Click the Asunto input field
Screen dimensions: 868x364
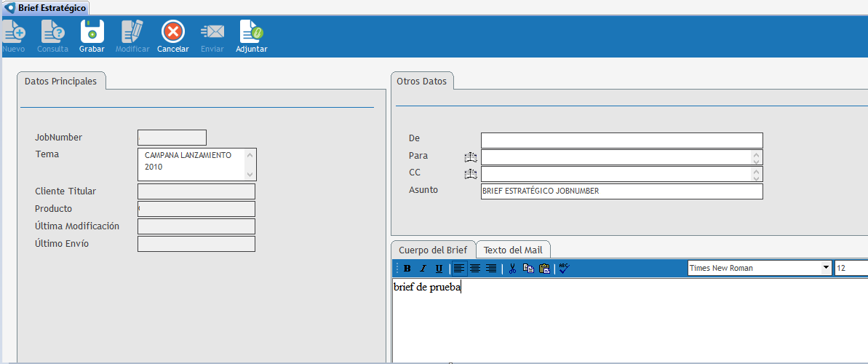click(x=621, y=191)
